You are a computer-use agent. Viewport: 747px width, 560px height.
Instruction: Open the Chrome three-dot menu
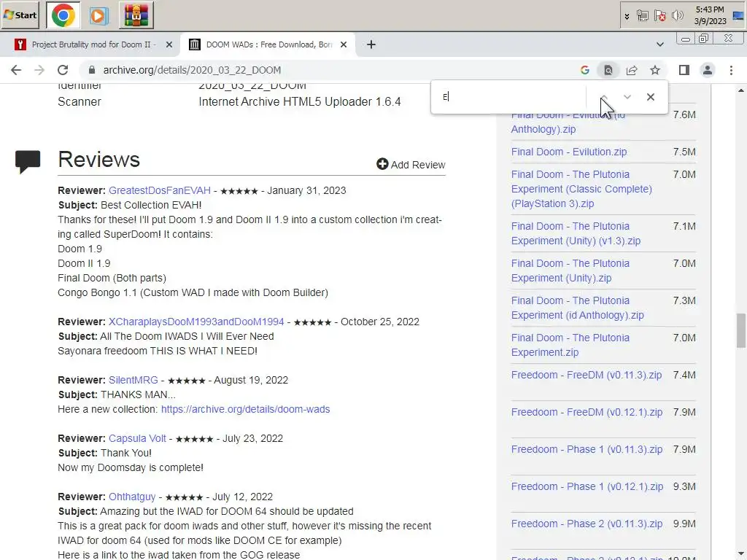pyautogui.click(x=731, y=70)
